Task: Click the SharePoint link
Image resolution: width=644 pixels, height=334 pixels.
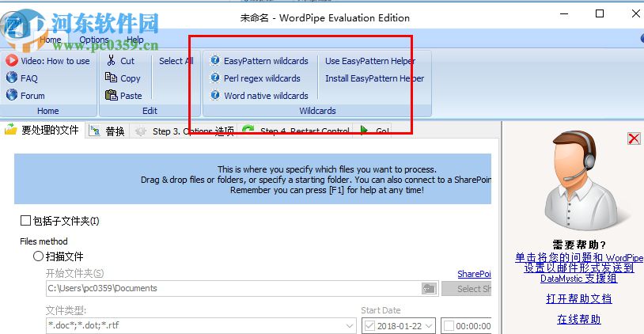Action: 475,274
